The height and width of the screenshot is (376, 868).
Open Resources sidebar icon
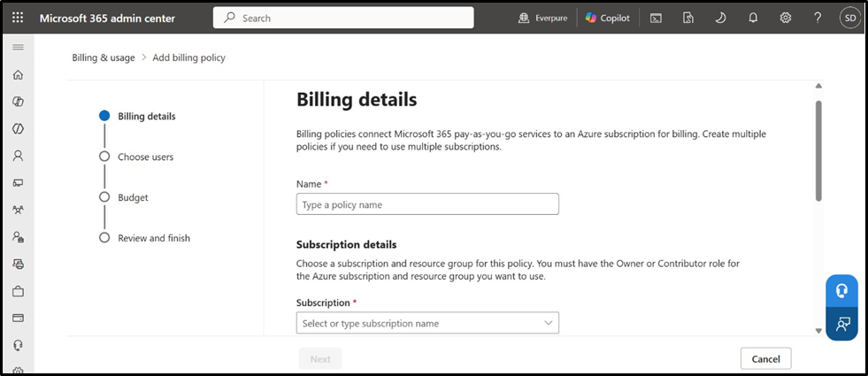click(x=18, y=265)
